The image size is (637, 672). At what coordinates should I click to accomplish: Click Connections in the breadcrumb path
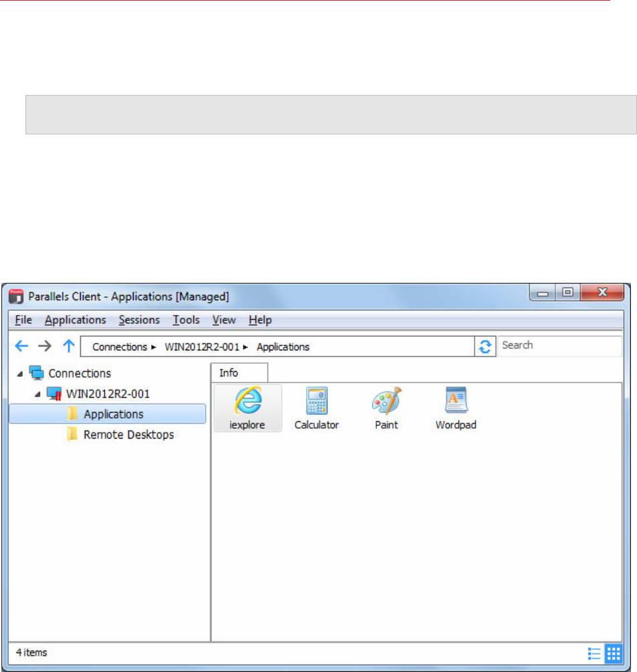[120, 347]
